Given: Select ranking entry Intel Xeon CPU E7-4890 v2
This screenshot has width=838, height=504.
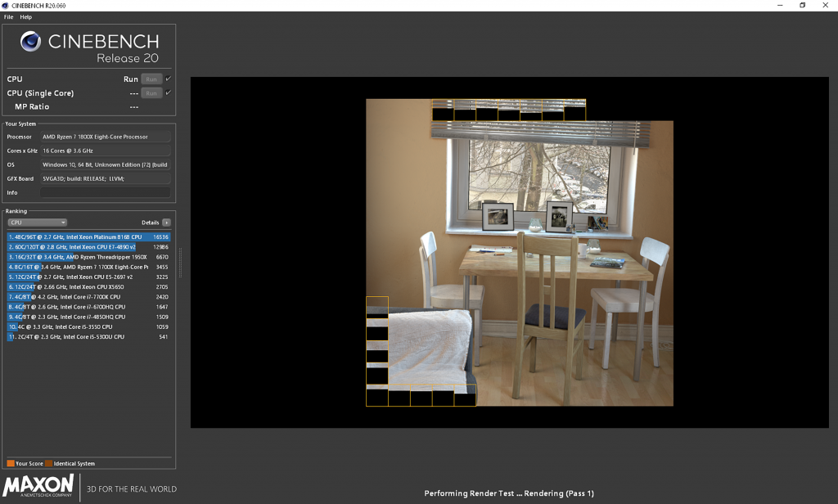Looking at the screenshot, I should [x=88, y=247].
